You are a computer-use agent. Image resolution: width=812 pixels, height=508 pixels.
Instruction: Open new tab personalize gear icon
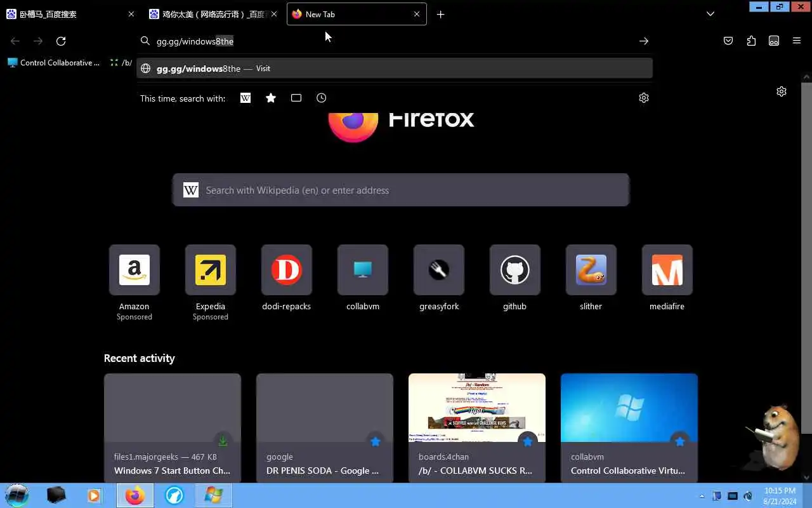click(782, 91)
